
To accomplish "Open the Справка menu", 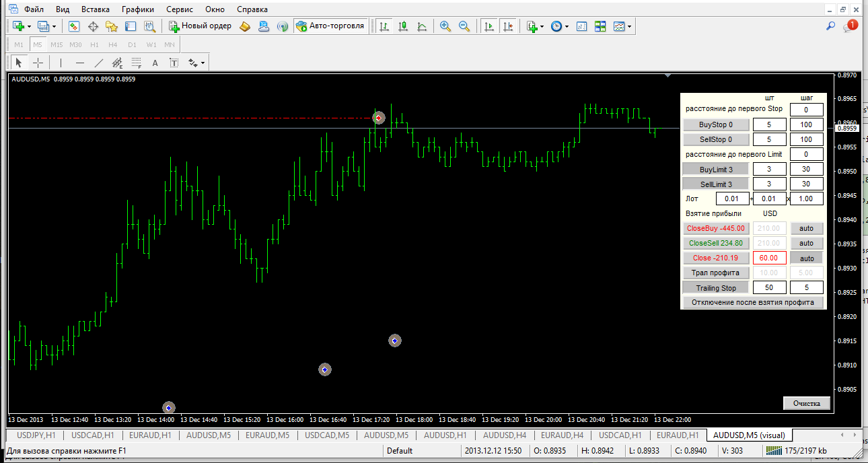I will click(x=252, y=9).
